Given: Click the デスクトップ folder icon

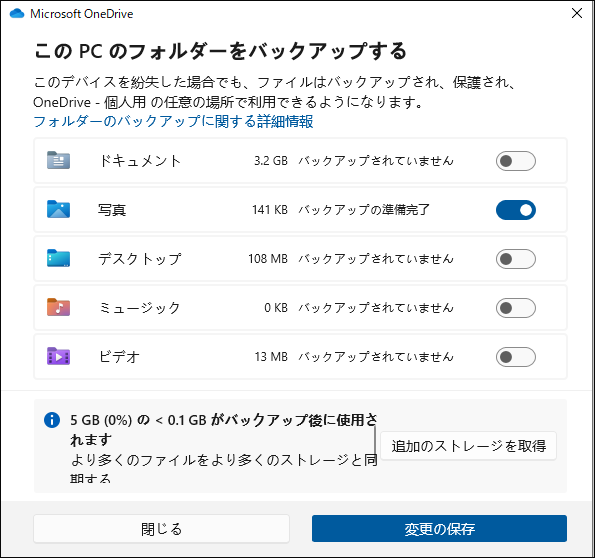Looking at the screenshot, I should pos(58,259).
